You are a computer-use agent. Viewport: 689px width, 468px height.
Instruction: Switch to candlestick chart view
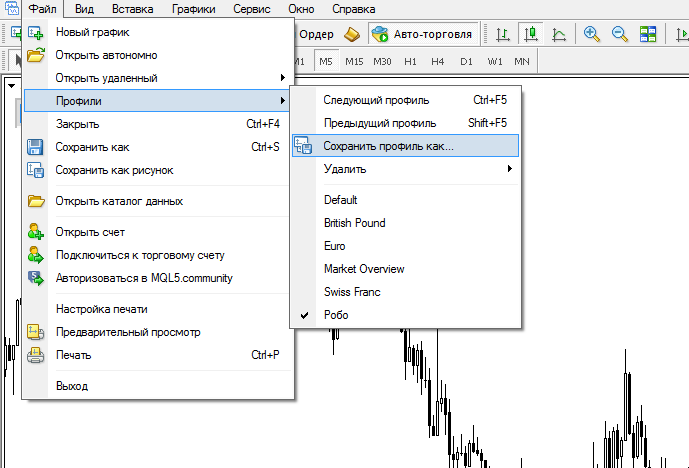[530, 34]
